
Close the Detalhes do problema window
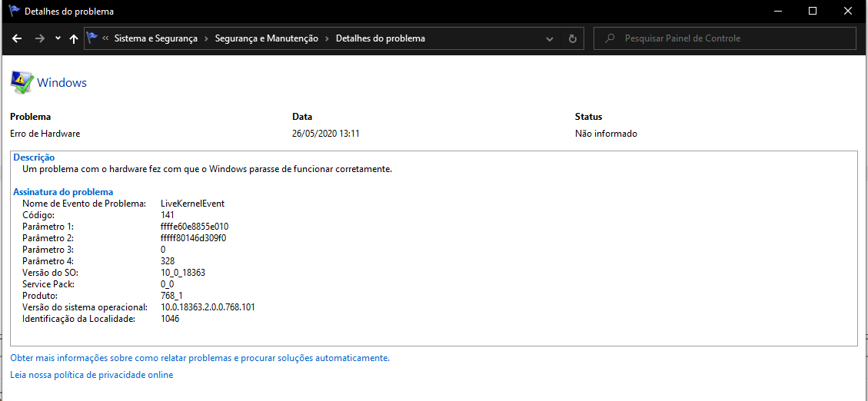click(847, 11)
